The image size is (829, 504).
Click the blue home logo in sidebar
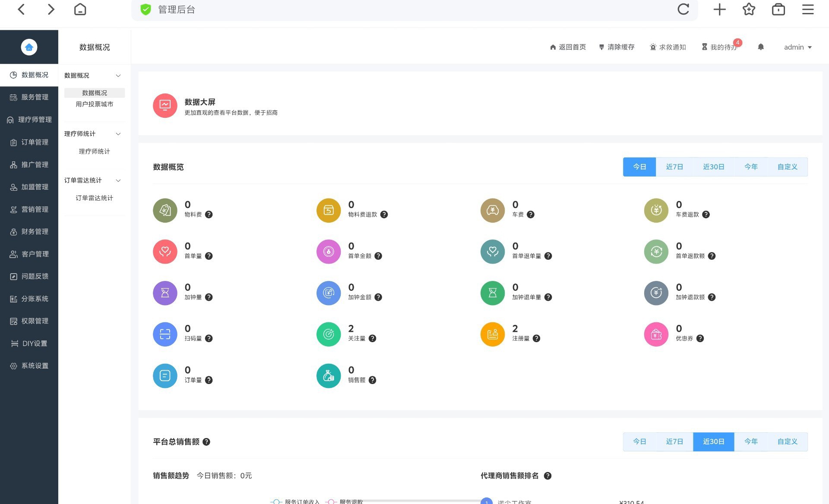[29, 47]
